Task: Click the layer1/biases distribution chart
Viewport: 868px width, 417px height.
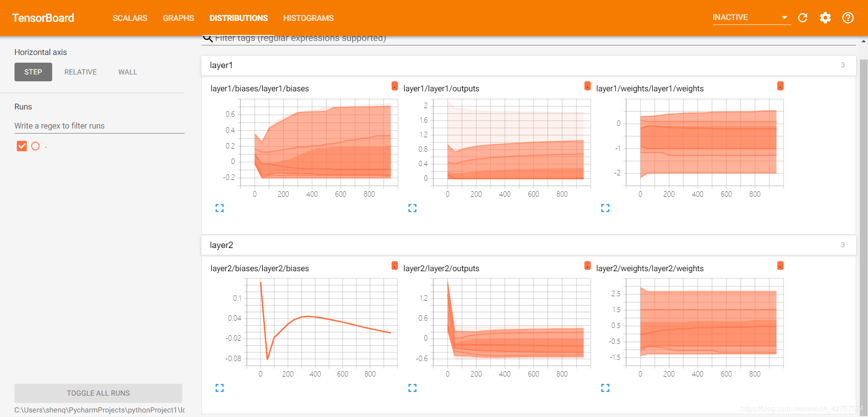Action: [319, 143]
